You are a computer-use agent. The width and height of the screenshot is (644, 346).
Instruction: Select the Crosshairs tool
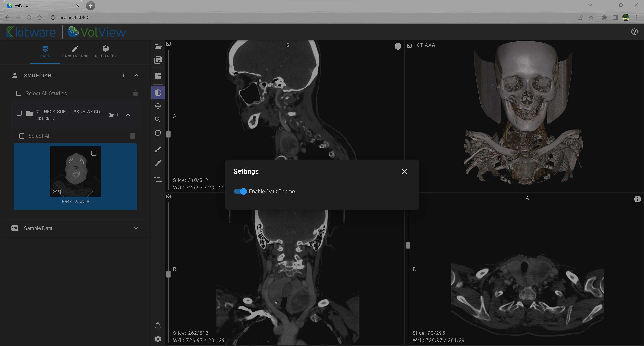pyautogui.click(x=158, y=133)
